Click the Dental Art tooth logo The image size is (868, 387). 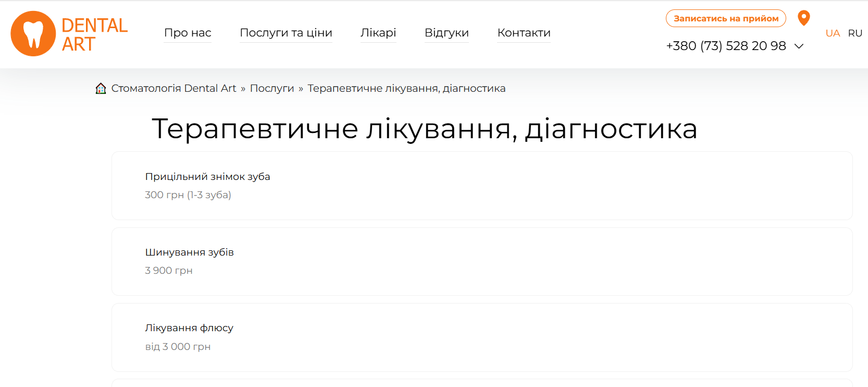tap(33, 34)
